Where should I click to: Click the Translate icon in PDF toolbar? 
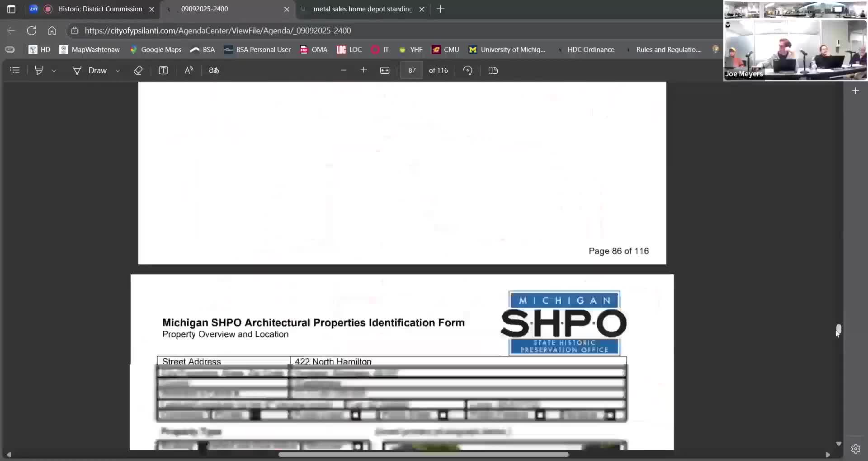pyautogui.click(x=213, y=71)
